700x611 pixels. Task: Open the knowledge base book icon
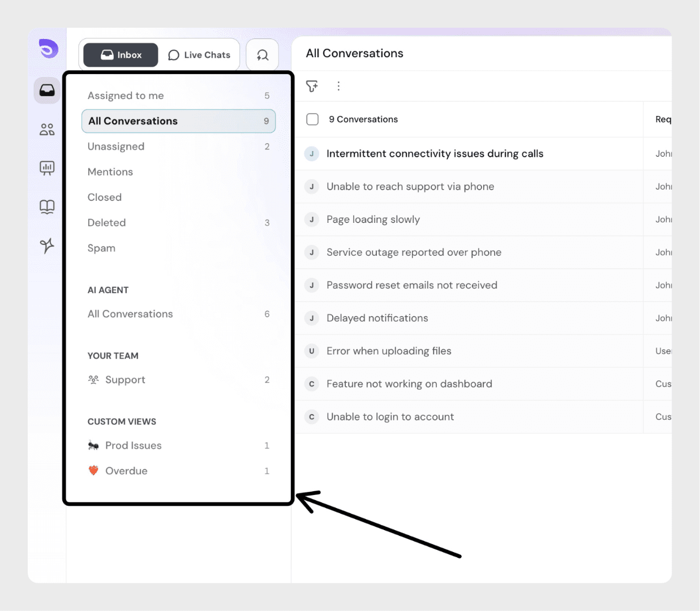pyautogui.click(x=47, y=206)
